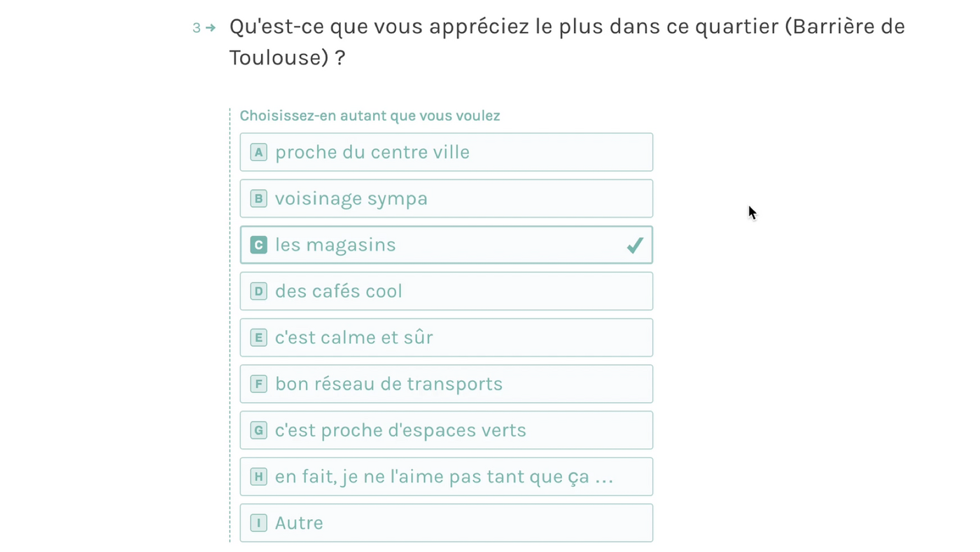Viewport: 980px width, 552px height.
Task: Select the option proche du centre ville
Action: pos(447,152)
